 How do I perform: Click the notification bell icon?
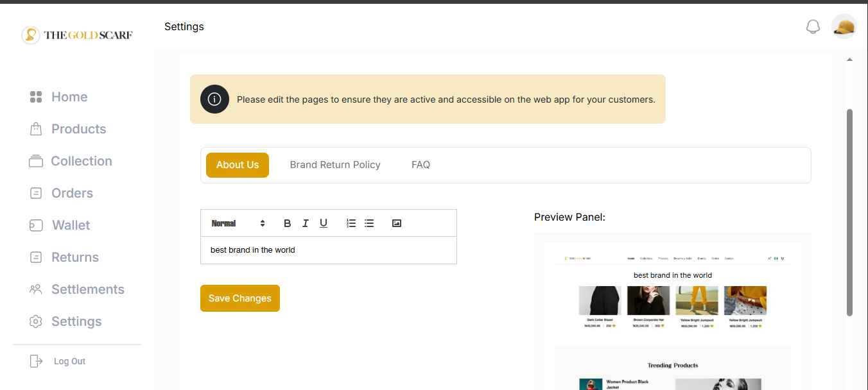(x=813, y=27)
